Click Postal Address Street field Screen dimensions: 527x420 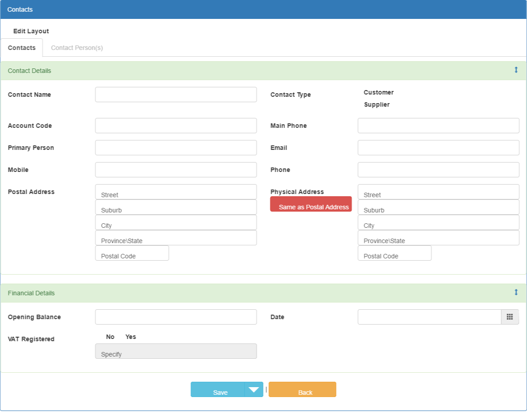[176, 192]
